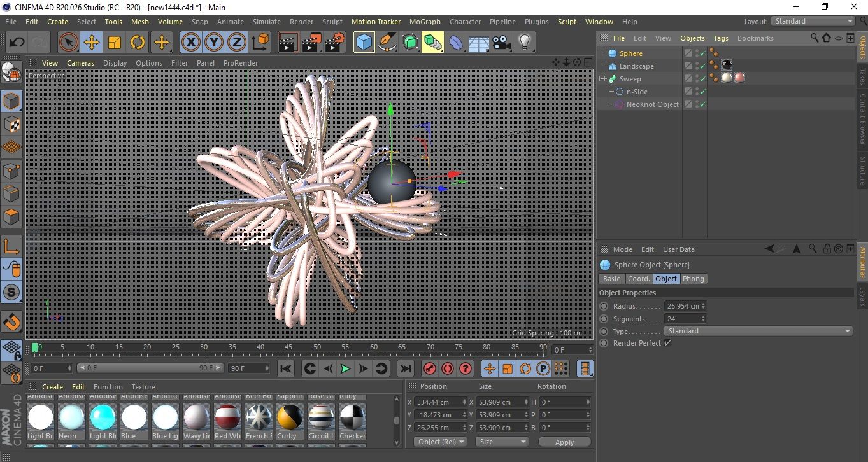Select the Checker material swatch
The width and height of the screenshot is (868, 462).
352,417
